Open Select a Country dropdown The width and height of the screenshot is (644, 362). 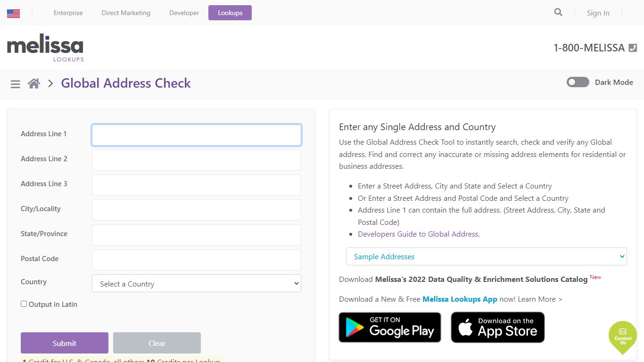tap(197, 283)
